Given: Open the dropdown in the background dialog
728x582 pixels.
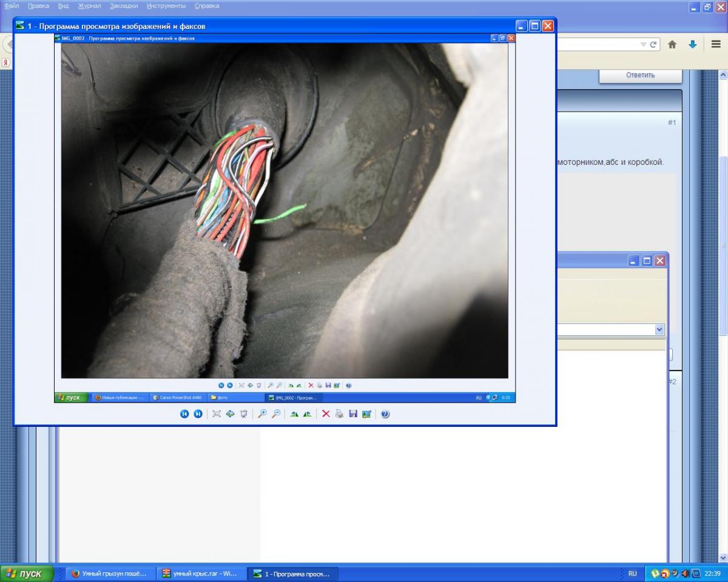Looking at the screenshot, I should [659, 329].
